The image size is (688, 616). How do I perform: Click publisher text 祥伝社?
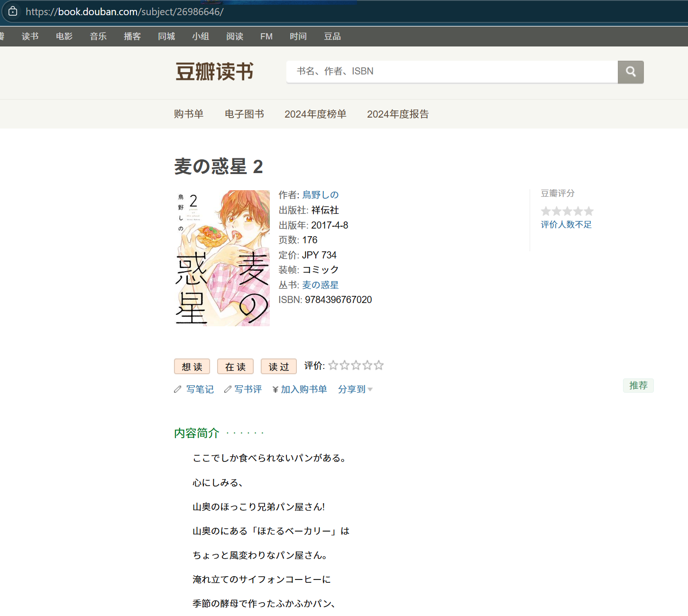[325, 210]
